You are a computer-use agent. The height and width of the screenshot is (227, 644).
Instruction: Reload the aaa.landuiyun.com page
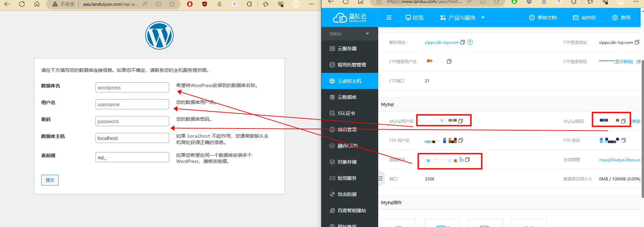click(22, 4)
